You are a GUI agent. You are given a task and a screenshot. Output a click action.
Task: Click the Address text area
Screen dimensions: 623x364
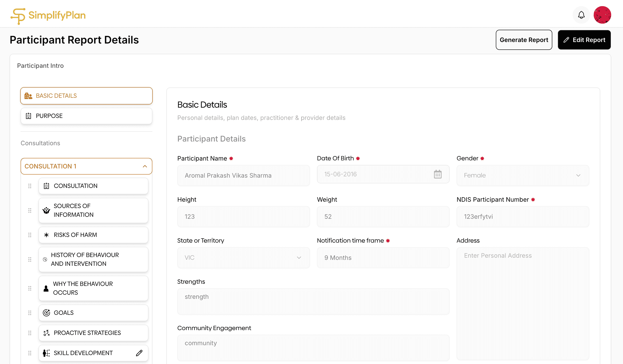(x=522, y=303)
